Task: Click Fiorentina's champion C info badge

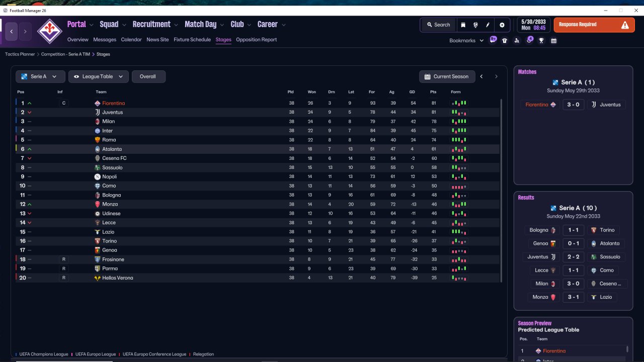Action: (63, 103)
